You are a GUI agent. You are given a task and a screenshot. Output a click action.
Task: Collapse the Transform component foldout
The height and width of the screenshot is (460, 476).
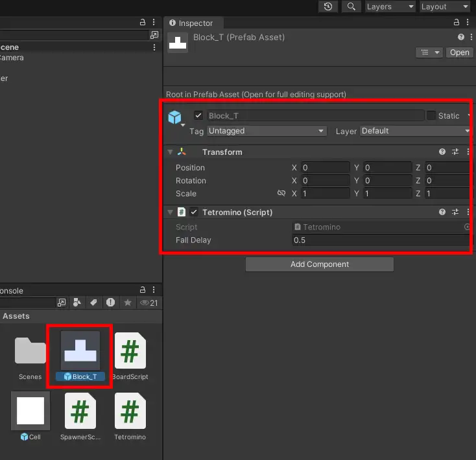pos(170,152)
